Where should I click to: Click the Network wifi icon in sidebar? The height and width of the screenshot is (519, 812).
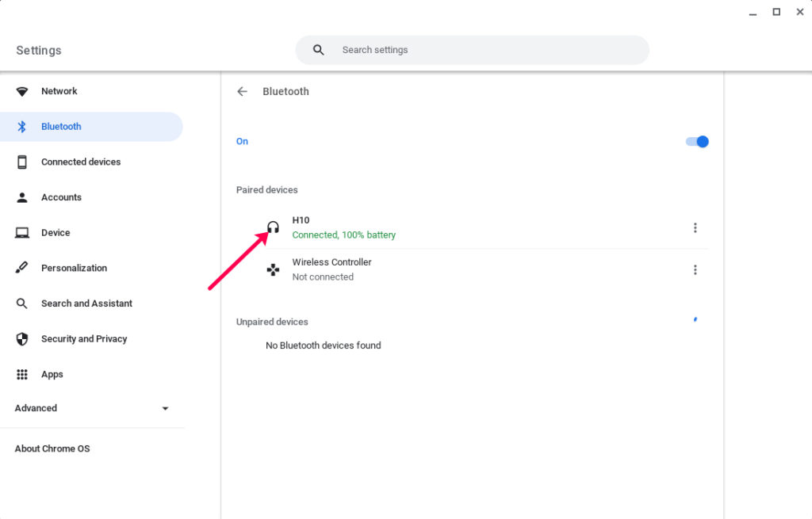pos(21,92)
